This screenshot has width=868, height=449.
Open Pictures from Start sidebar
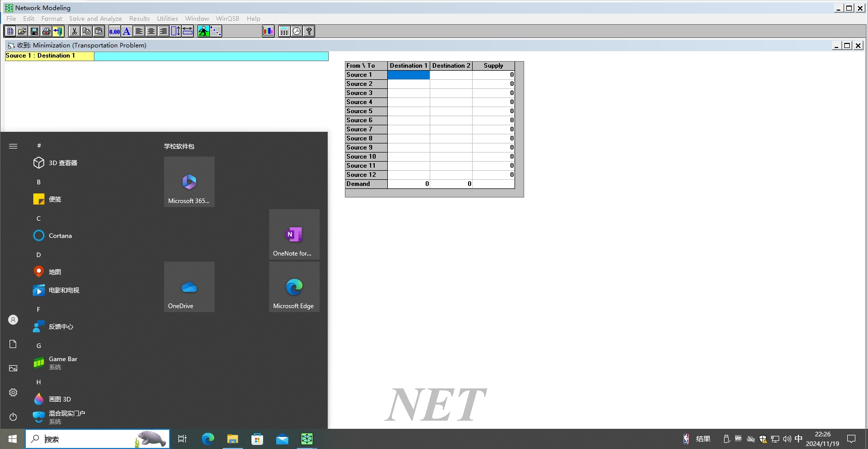13,368
